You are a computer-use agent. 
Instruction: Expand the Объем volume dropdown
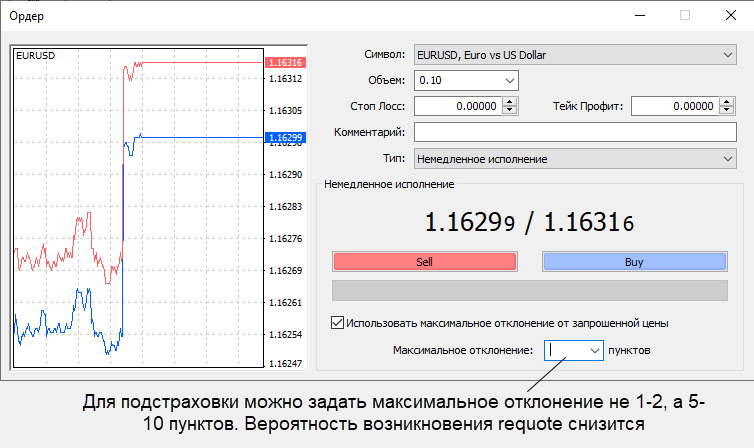point(510,80)
